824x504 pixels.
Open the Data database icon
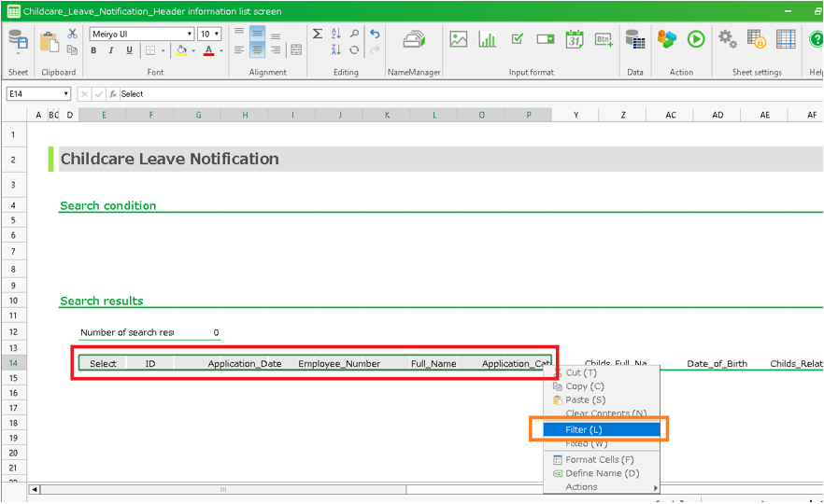[x=635, y=39]
